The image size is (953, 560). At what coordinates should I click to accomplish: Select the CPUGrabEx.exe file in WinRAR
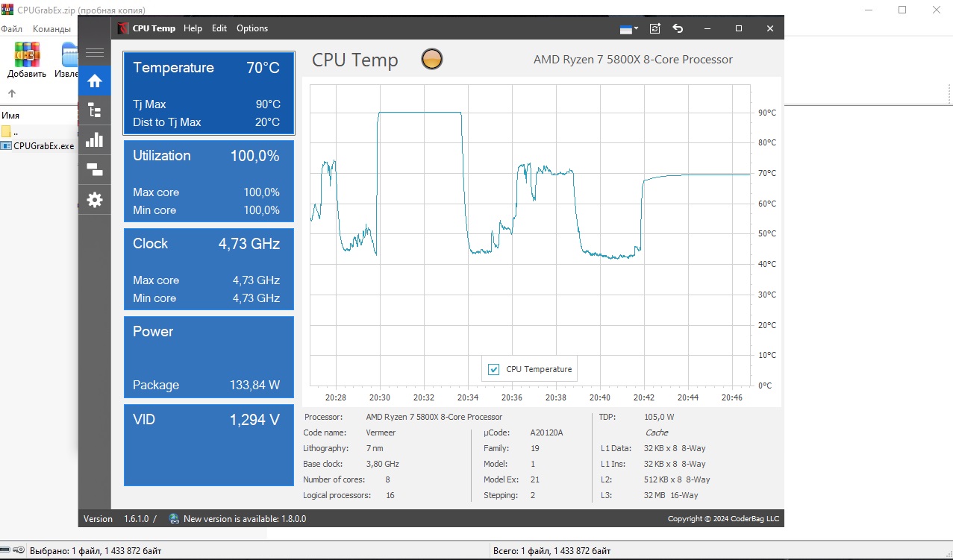point(38,146)
